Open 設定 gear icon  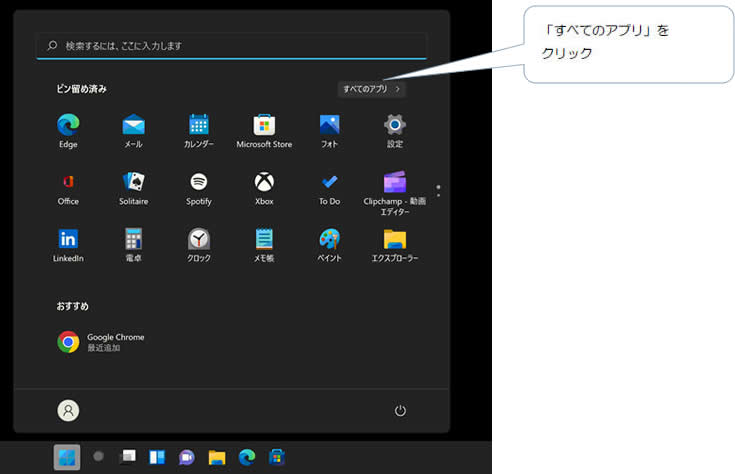coord(395,131)
